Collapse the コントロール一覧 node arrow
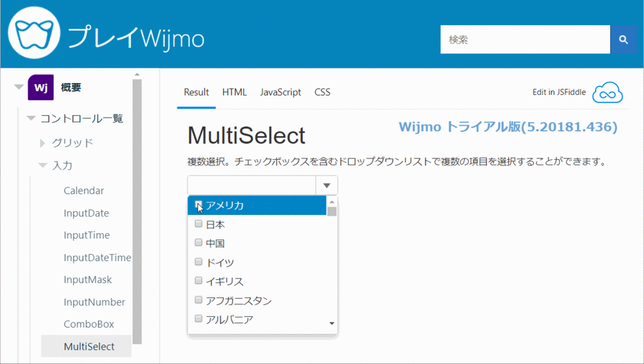The width and height of the screenshot is (644, 364). 31,118
